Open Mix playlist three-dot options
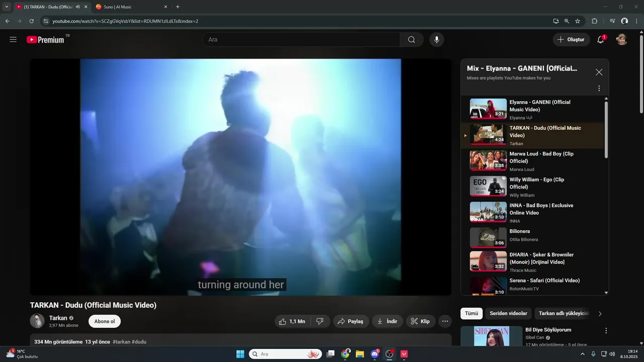 click(599, 88)
